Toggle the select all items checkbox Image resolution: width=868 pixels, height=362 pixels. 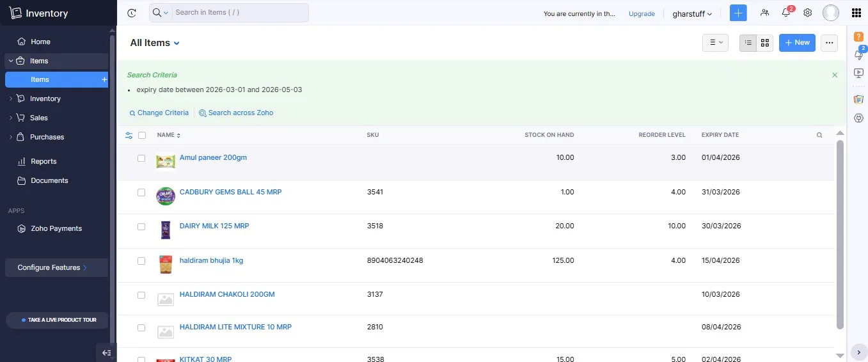click(142, 136)
